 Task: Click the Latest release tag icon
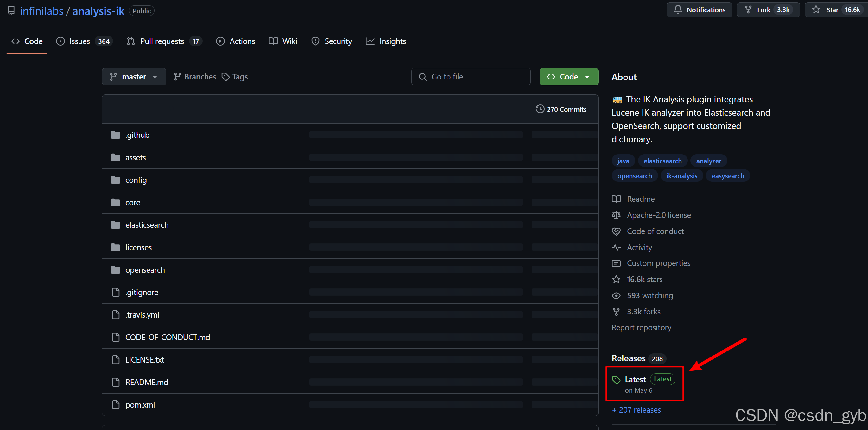tap(616, 380)
